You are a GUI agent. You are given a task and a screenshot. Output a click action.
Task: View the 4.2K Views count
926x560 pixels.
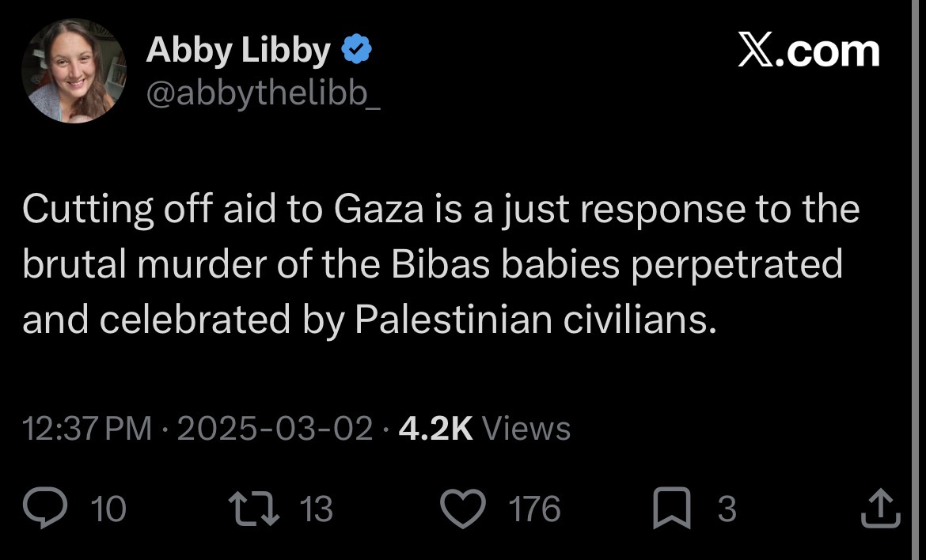[x=484, y=429]
